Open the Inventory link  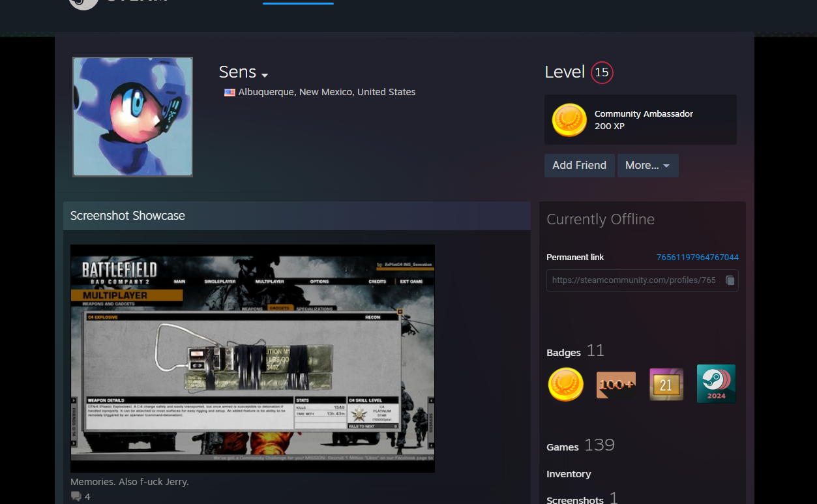point(569,474)
